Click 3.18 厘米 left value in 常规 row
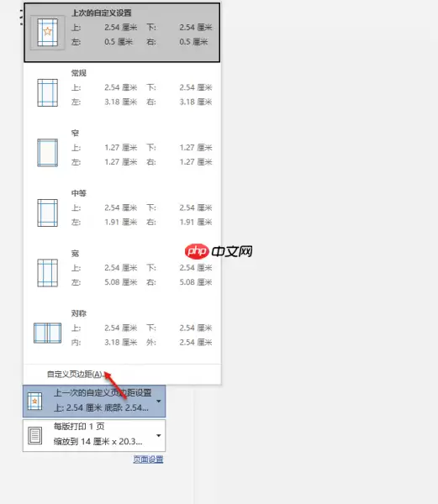The image size is (438, 504). pyautogui.click(x=120, y=102)
